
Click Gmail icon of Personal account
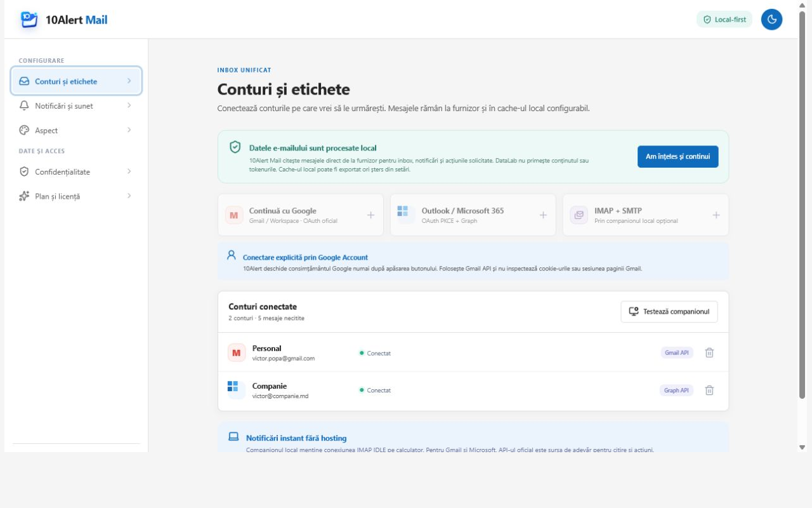pos(237,352)
